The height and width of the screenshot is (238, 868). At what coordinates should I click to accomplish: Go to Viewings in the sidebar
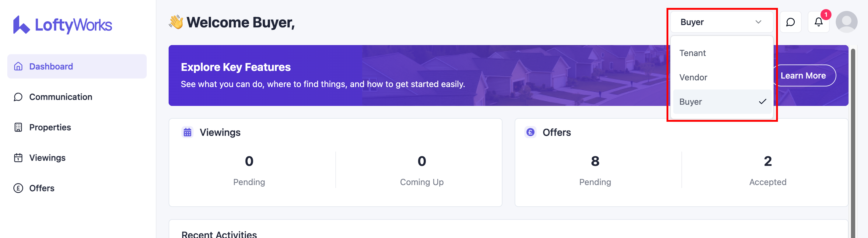click(47, 158)
